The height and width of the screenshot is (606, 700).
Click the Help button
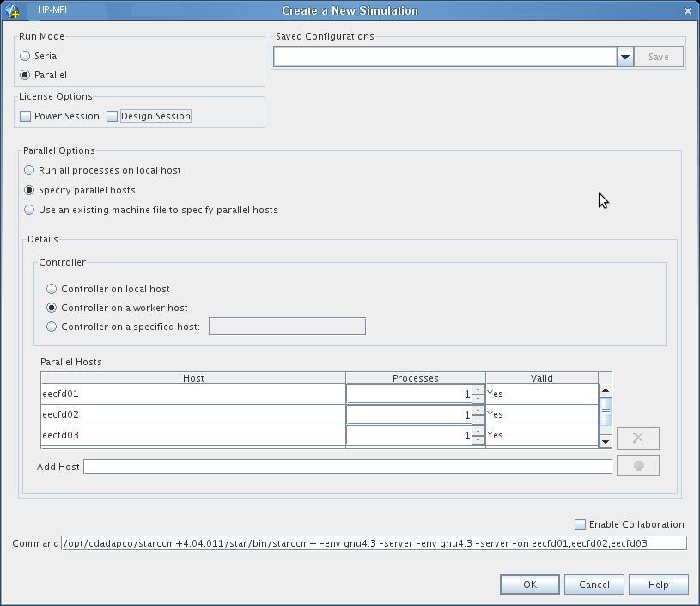click(x=657, y=585)
